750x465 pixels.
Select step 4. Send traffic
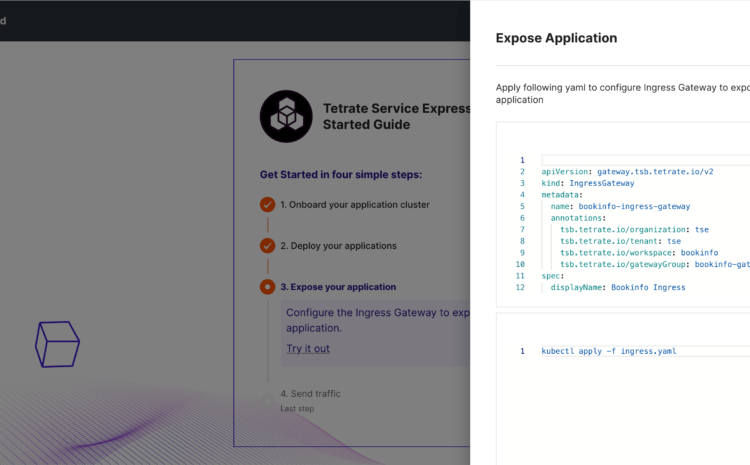[x=310, y=393]
